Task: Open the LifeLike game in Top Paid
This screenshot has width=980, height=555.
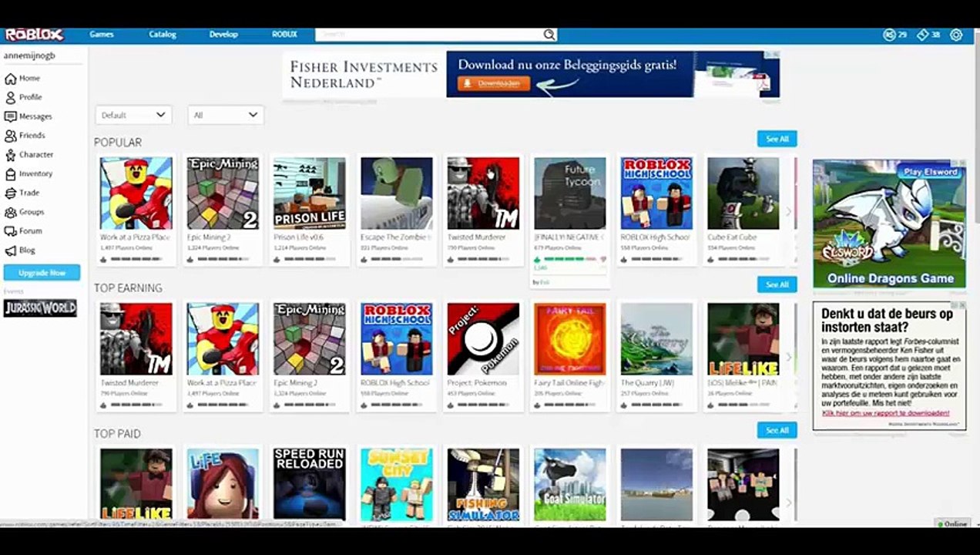Action: [x=136, y=485]
